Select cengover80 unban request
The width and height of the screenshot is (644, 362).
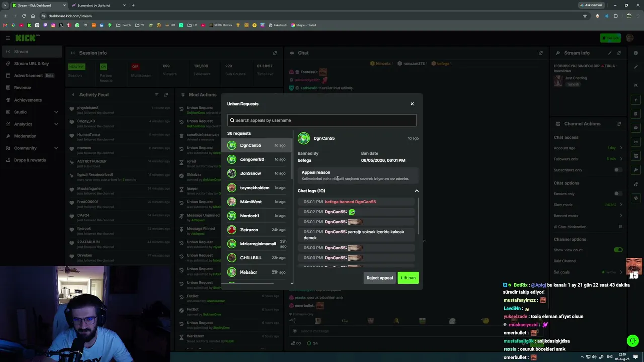[x=257, y=159]
